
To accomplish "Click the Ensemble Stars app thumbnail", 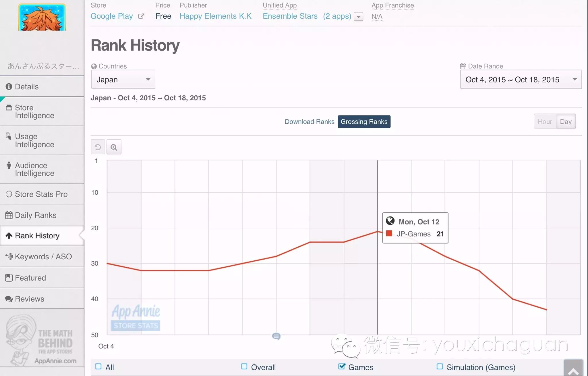I will pyautogui.click(x=42, y=17).
